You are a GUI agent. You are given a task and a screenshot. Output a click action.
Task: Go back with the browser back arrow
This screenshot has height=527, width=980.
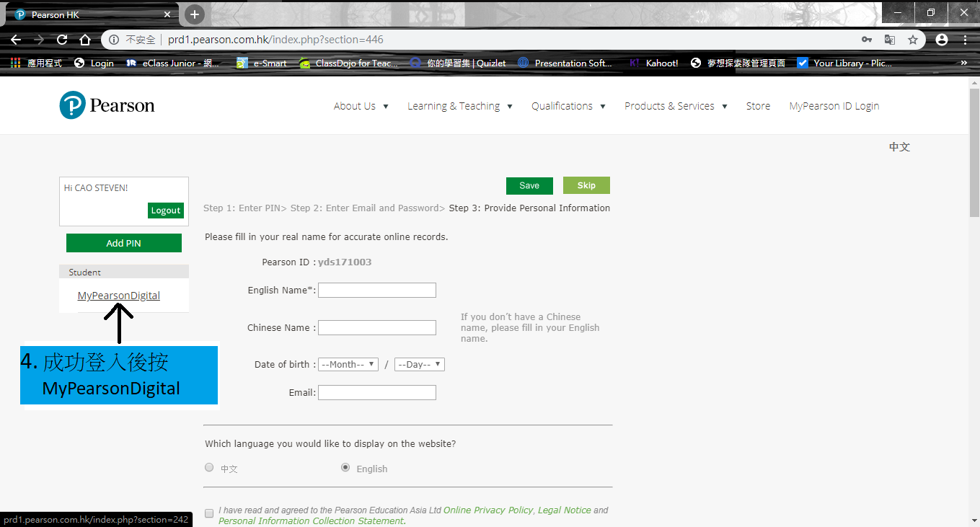16,40
